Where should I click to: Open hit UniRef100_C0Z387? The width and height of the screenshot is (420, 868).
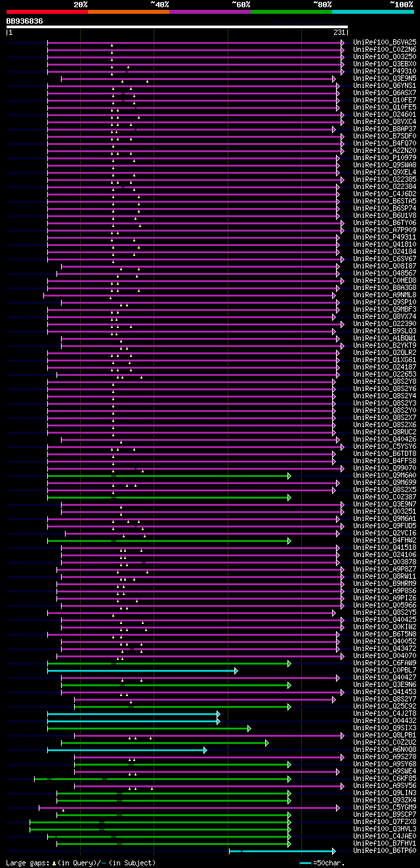(x=385, y=497)
